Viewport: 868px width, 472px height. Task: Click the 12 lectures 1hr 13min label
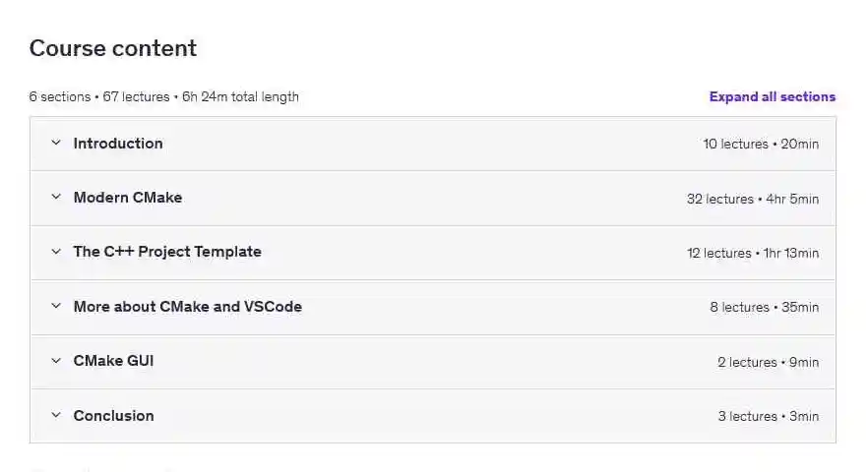coord(753,253)
